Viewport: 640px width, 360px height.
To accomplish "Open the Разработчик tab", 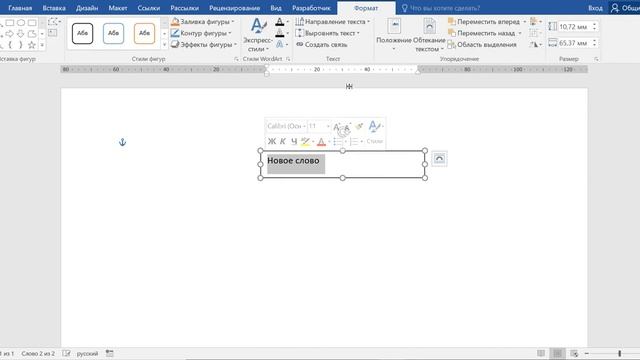I will pos(311,8).
